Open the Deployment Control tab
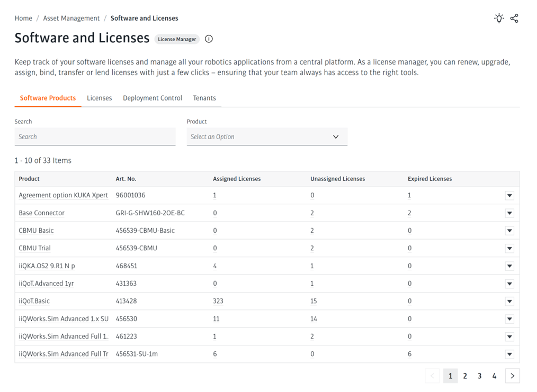537x392 pixels. click(153, 98)
